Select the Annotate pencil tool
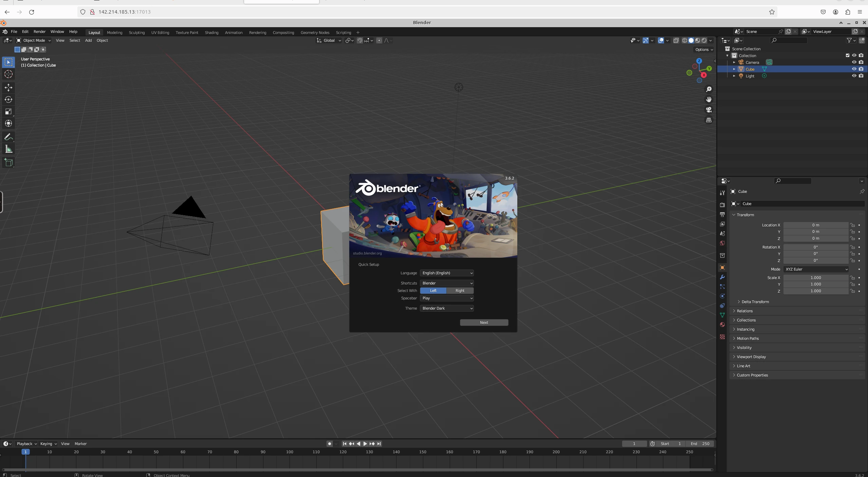 pyautogui.click(x=8, y=137)
